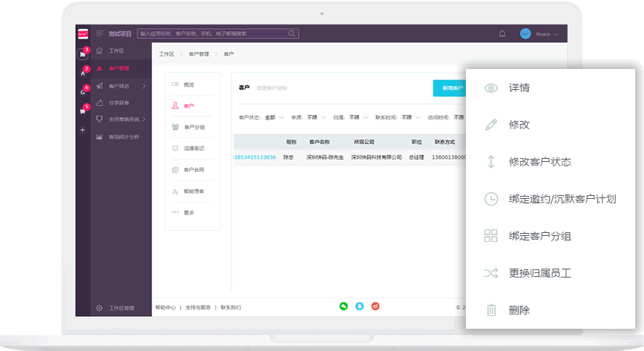Click the notification bell icon
644x351 pixels.
click(x=502, y=34)
